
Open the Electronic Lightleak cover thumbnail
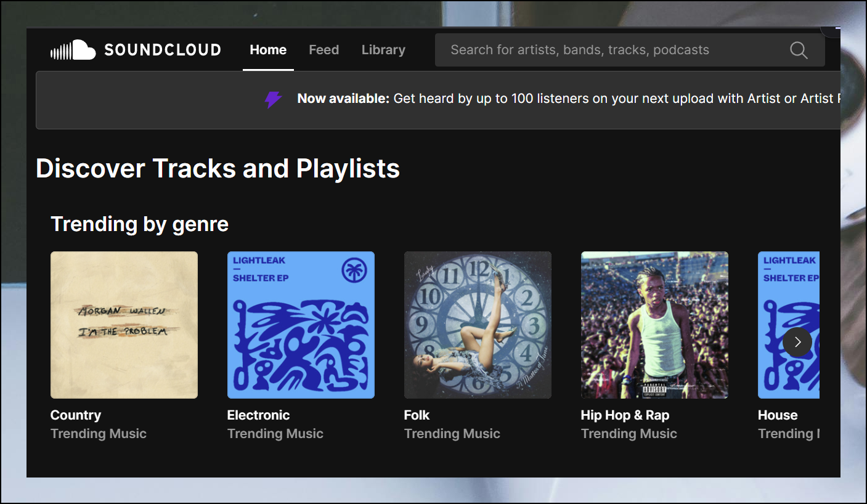[301, 325]
